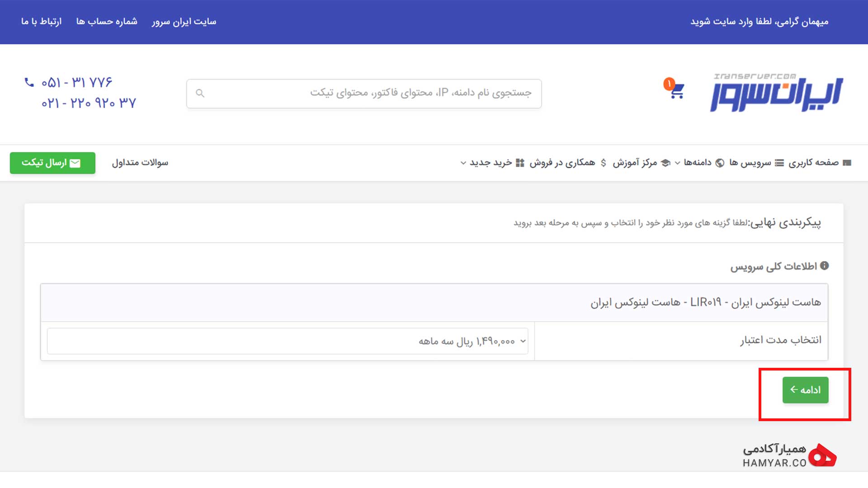Image resolution: width=868 pixels, height=488 pixels.
Task: Click the ارسال تیکت button
Action: pos(52,163)
